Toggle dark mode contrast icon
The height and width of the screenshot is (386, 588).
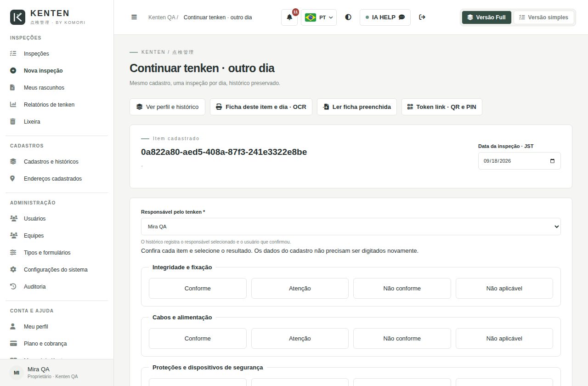348,17
